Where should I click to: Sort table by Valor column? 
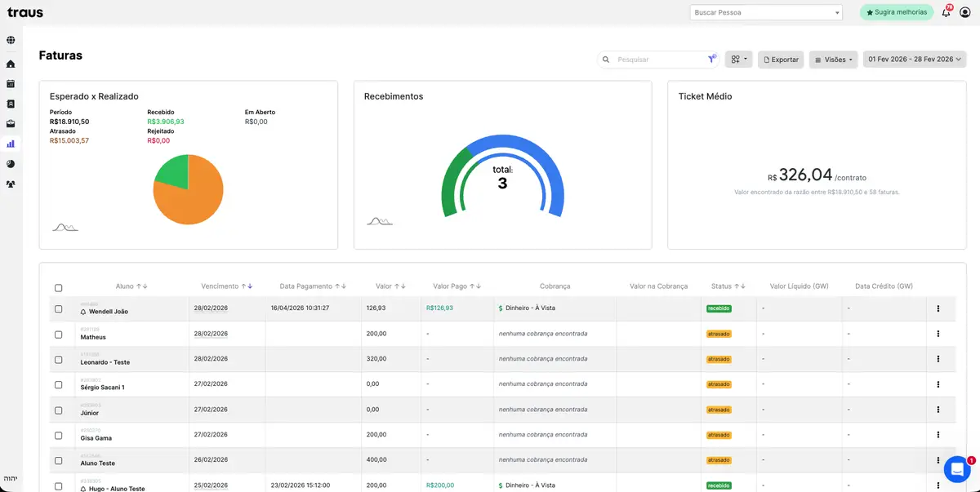(x=391, y=286)
